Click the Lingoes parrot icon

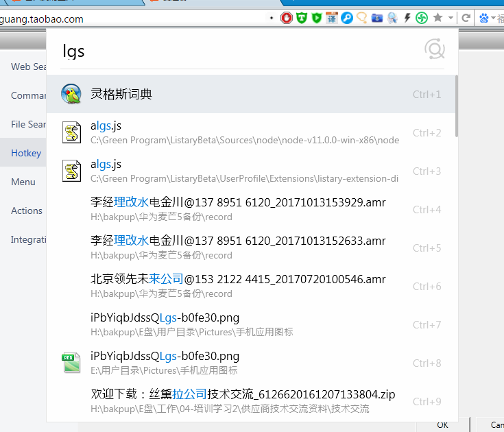[71, 94]
